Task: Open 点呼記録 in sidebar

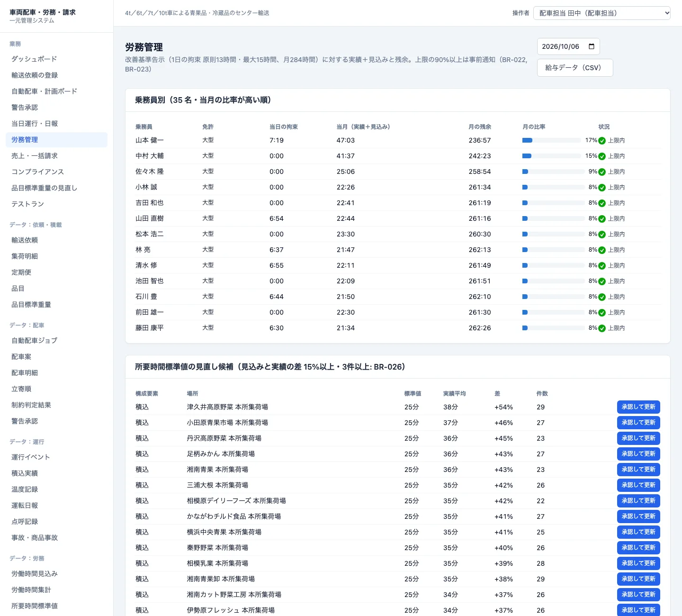Action: (x=56, y=522)
